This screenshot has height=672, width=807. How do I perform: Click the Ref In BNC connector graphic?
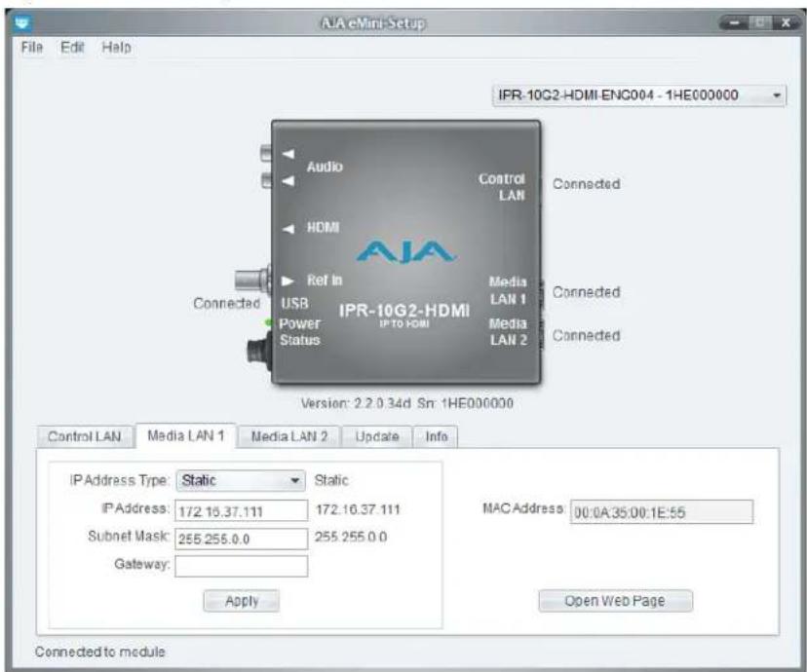[252, 280]
